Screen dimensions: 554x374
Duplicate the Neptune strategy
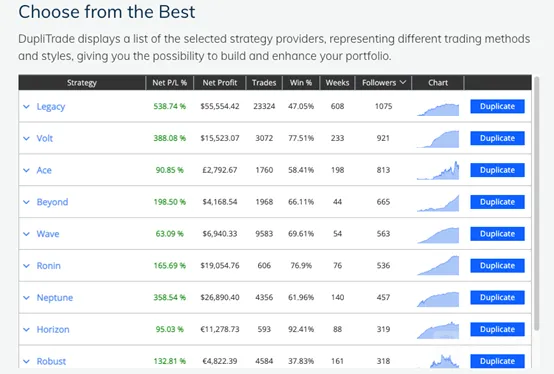click(497, 297)
